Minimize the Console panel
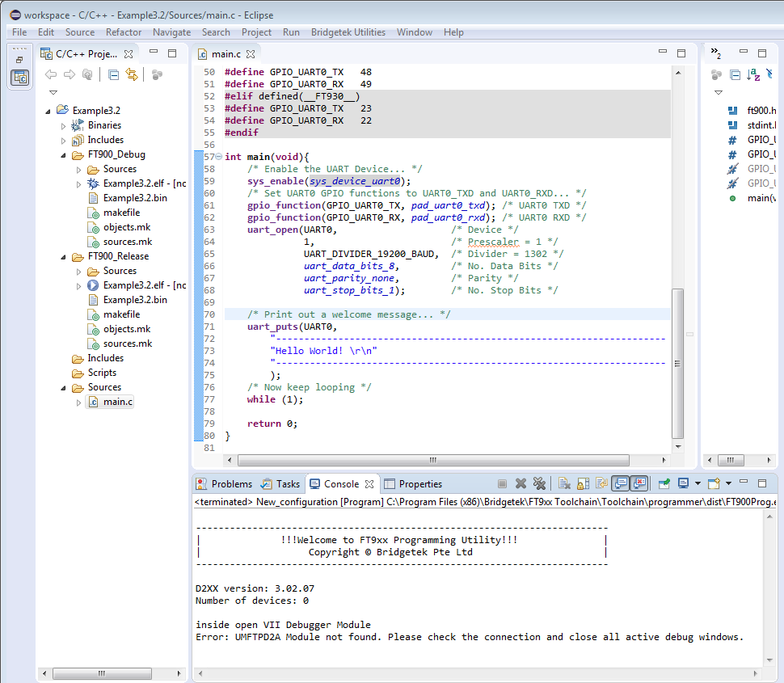The height and width of the screenshot is (683, 784). tap(744, 483)
